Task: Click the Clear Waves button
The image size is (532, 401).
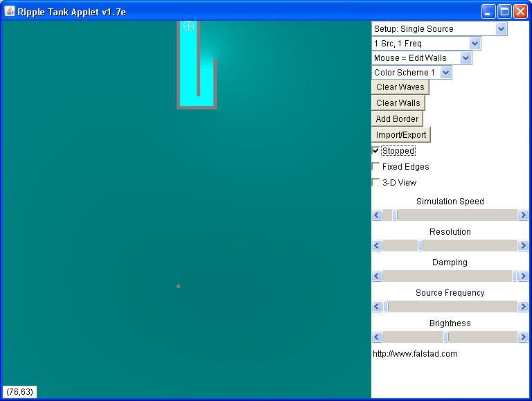Action: click(400, 87)
